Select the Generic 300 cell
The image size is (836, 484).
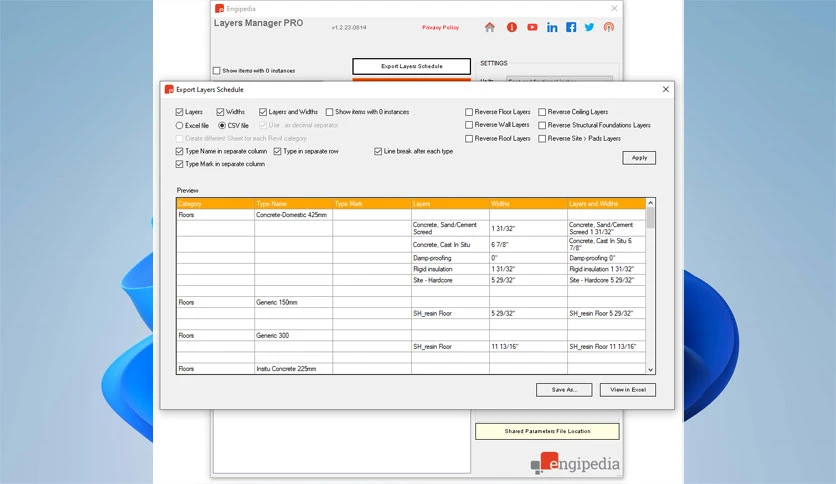293,335
